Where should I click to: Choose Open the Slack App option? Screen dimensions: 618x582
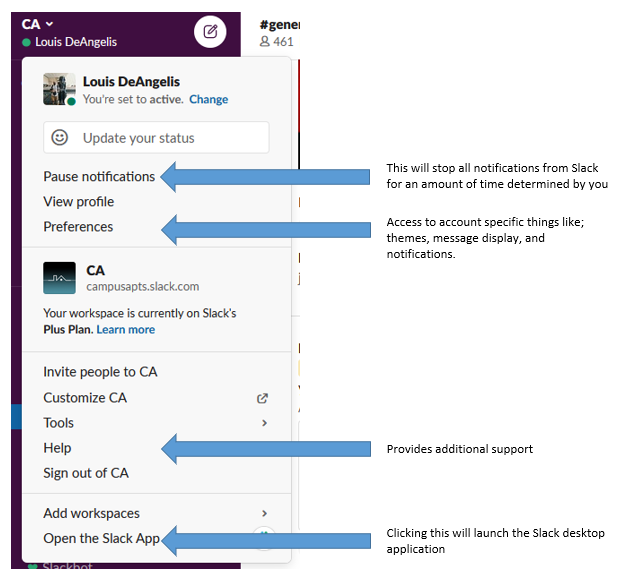click(101, 538)
